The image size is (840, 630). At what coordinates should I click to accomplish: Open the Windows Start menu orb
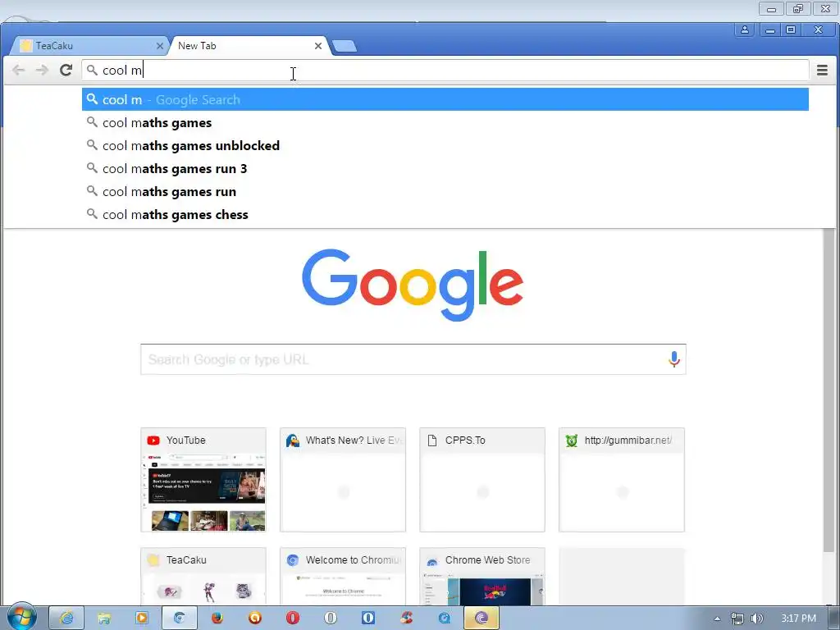[21, 618]
